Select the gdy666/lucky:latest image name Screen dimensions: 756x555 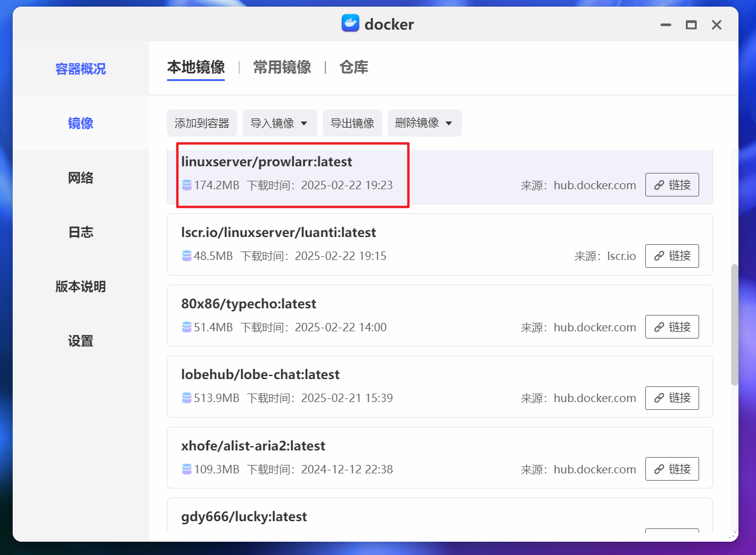[244, 517]
